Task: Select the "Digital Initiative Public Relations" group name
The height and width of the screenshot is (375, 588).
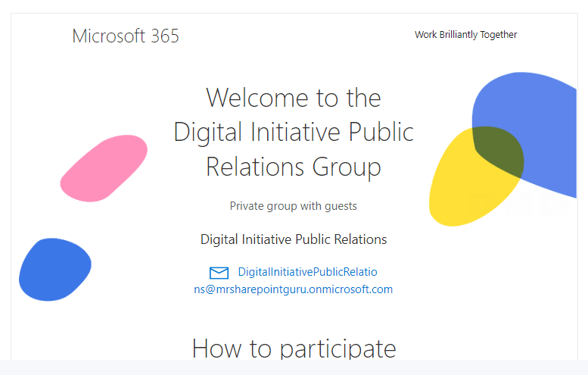Action: tap(294, 239)
